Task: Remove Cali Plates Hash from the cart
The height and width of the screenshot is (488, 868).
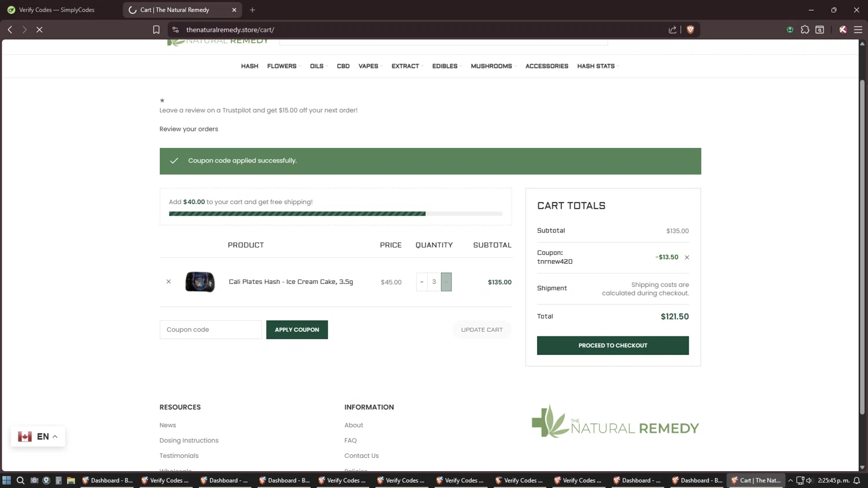Action: click(168, 282)
